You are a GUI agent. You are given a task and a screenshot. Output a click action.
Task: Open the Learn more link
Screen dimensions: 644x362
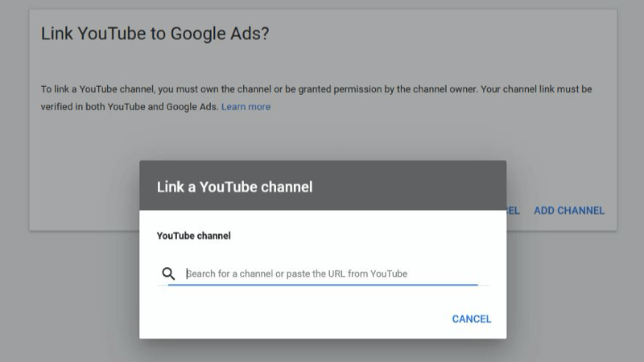tap(246, 107)
